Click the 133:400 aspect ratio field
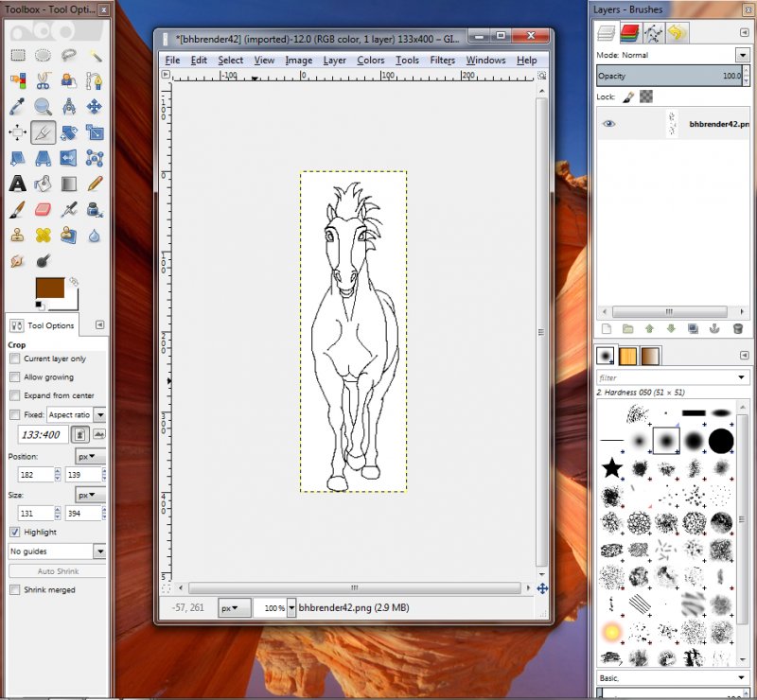This screenshot has width=757, height=700. click(x=43, y=435)
